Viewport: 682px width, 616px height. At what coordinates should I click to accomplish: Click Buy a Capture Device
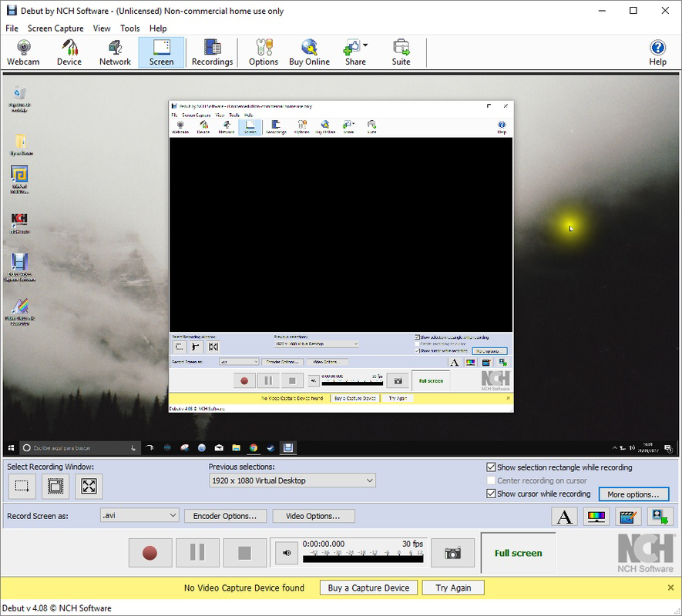coord(368,588)
